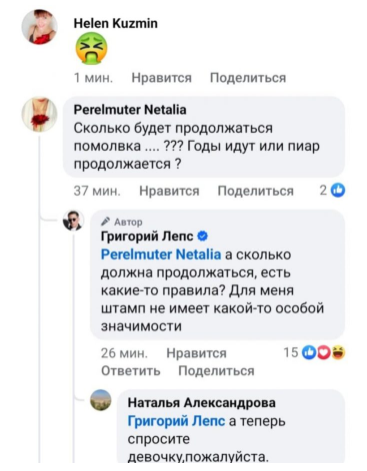Open the laughing reaction on Лепс reply
This screenshot has width=367, height=471.
(338, 352)
